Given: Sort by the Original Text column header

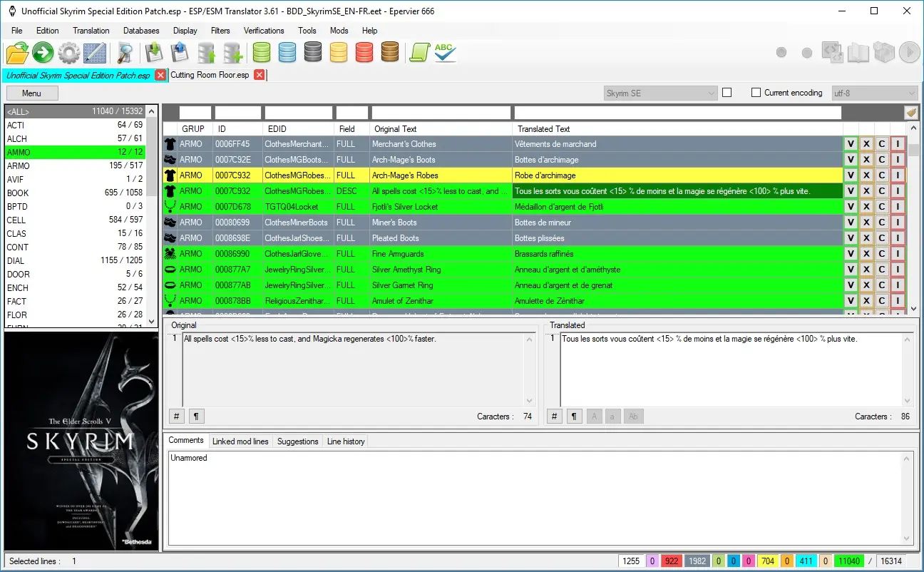Looking at the screenshot, I should coord(441,129).
